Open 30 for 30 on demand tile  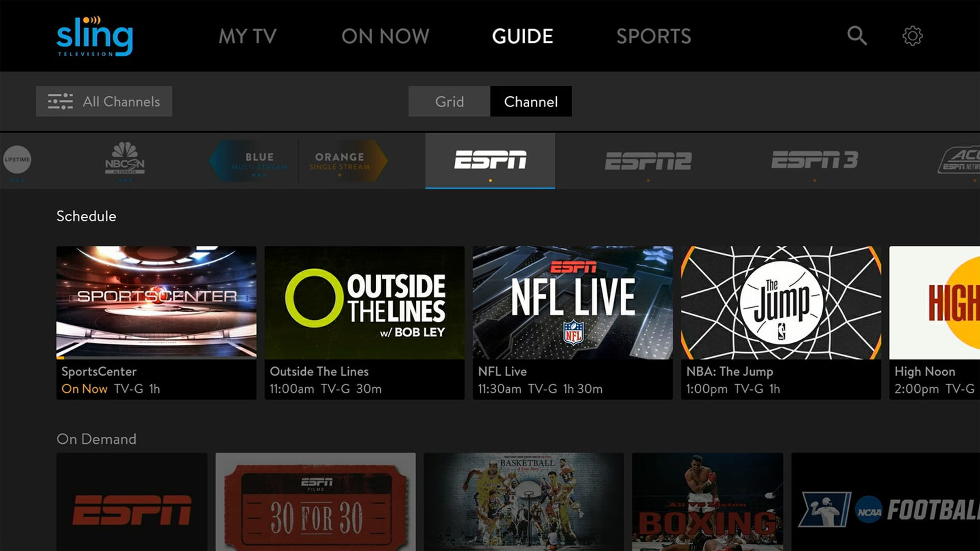point(315,502)
